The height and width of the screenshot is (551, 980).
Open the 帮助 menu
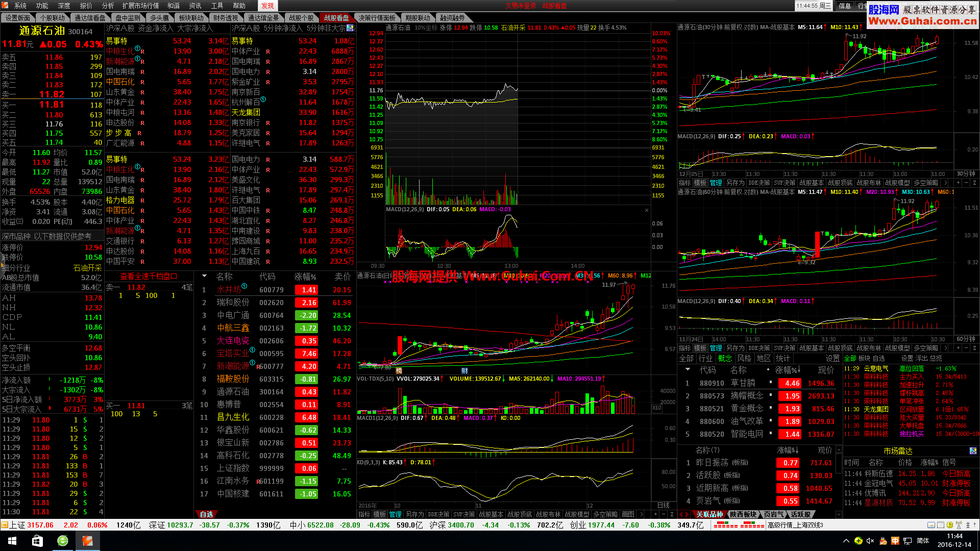239,6
